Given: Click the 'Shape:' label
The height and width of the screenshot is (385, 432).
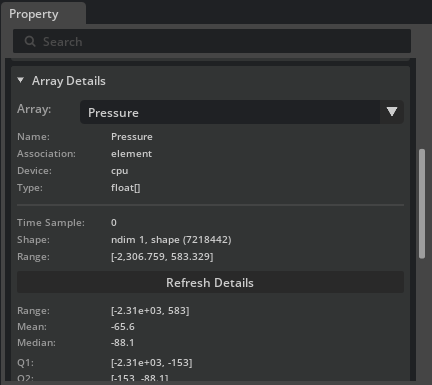Looking at the screenshot, I should pos(33,240).
